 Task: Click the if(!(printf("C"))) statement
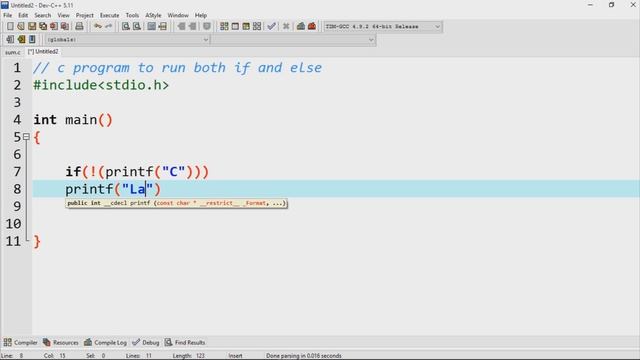pyautogui.click(x=137, y=172)
